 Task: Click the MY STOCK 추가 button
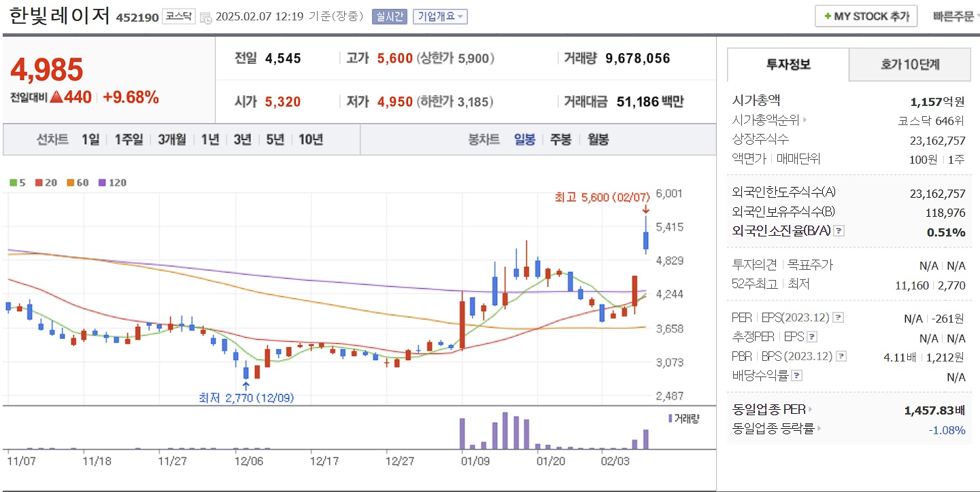866,16
